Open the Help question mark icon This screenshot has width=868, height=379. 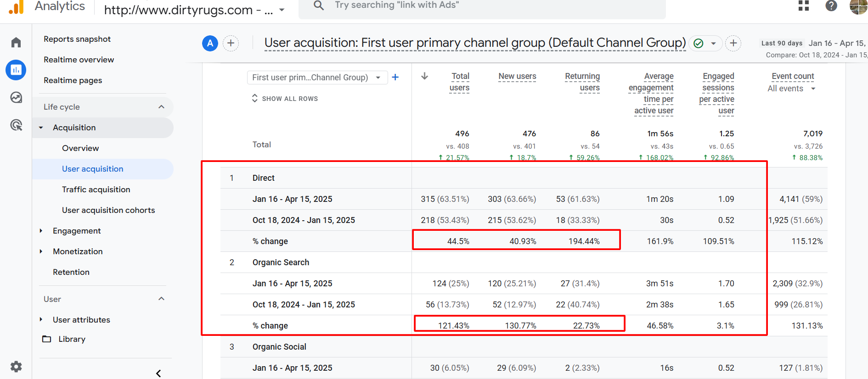831,6
